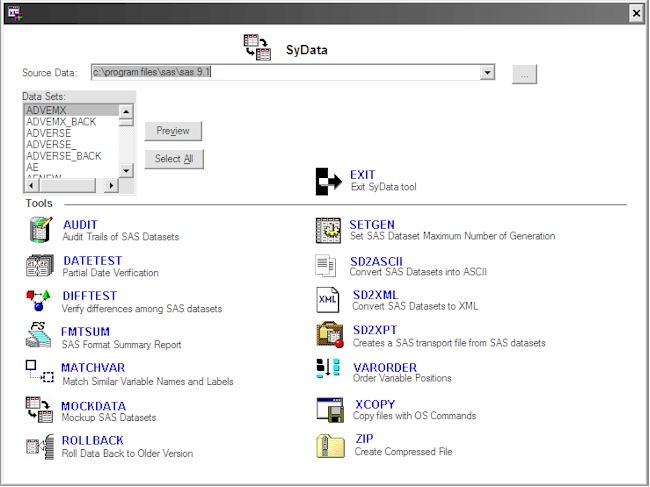Click the MATCHVAR squares icon
This screenshot has height=487, width=650.
[39, 371]
